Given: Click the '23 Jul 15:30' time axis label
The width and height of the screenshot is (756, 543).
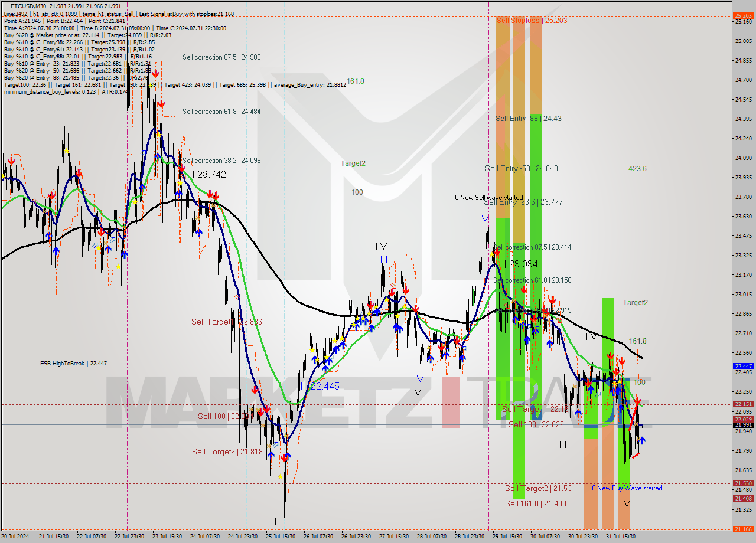Looking at the screenshot, I should coord(167,537).
